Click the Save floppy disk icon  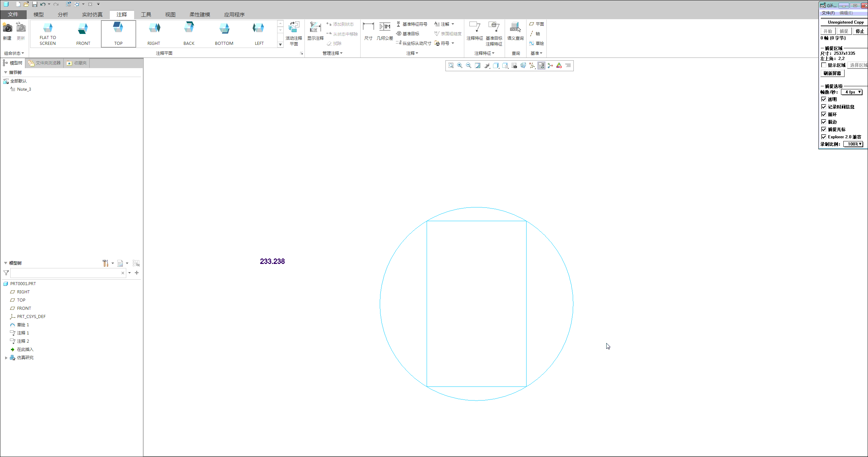click(35, 4)
